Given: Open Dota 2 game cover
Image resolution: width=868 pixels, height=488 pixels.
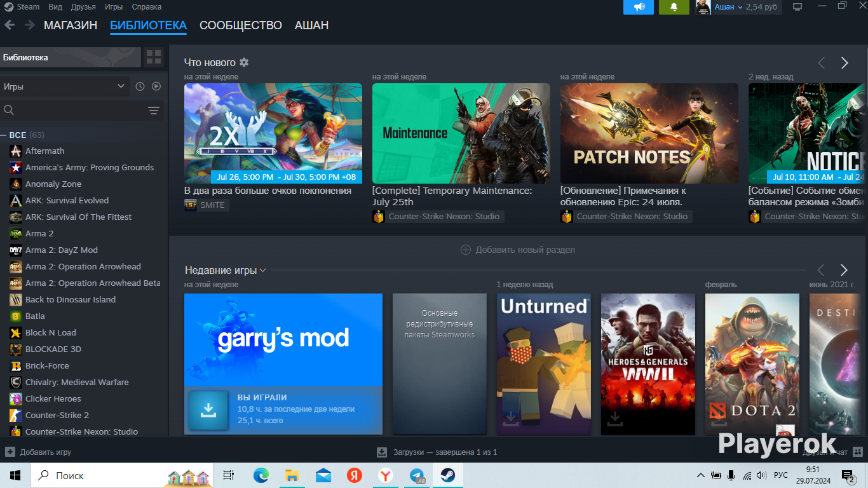Looking at the screenshot, I should 752,363.
